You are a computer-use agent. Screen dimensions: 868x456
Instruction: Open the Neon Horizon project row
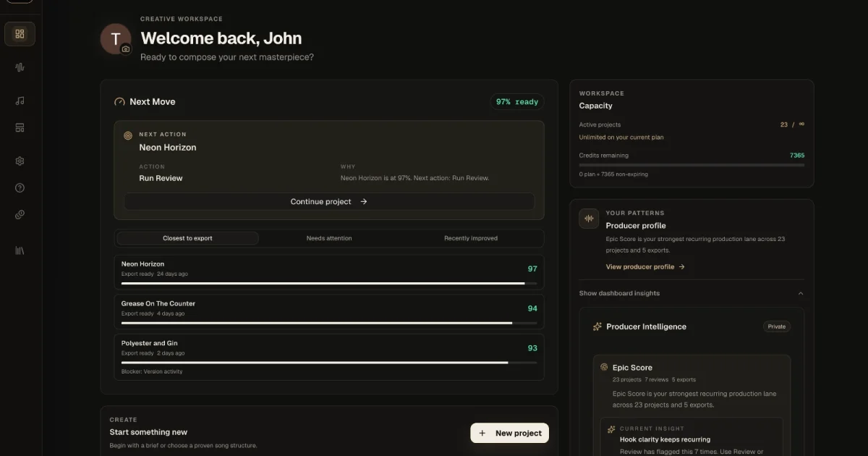pyautogui.click(x=329, y=272)
